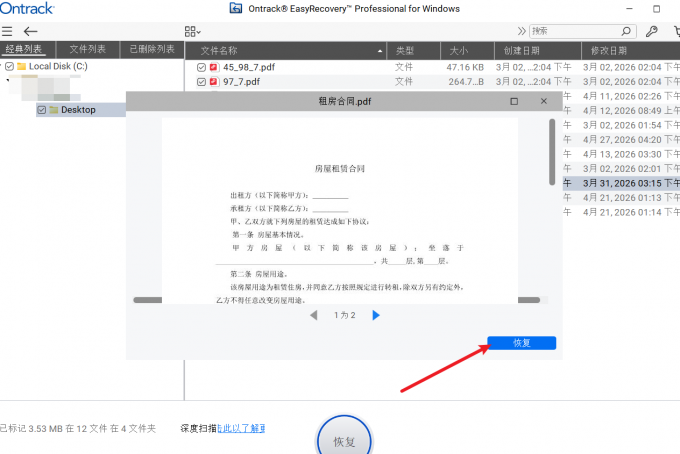The width and height of the screenshot is (680, 454).
Task: Close the 租房合同.pdf preview window
Action: (544, 101)
